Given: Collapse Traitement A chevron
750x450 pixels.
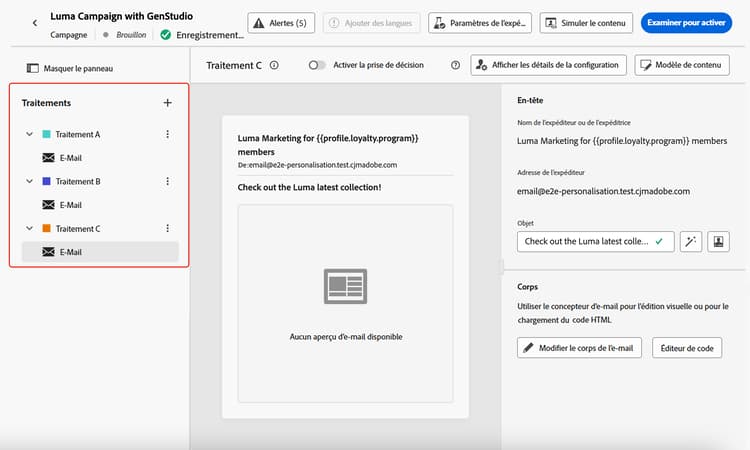Looking at the screenshot, I should pyautogui.click(x=30, y=134).
